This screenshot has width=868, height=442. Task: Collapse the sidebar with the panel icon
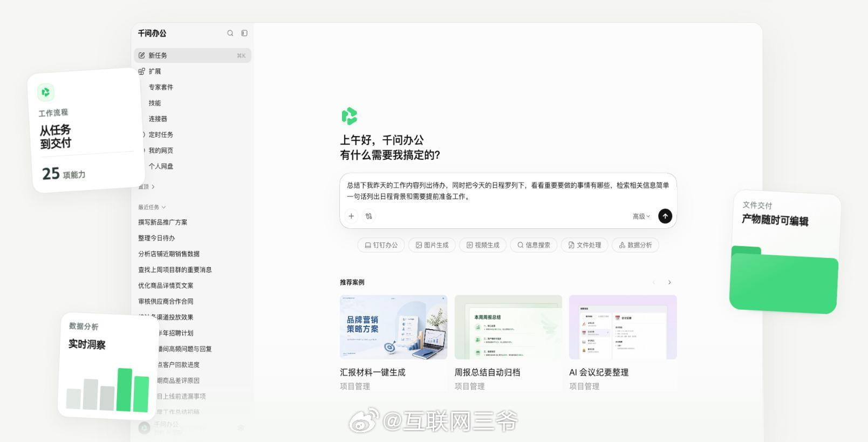(244, 33)
